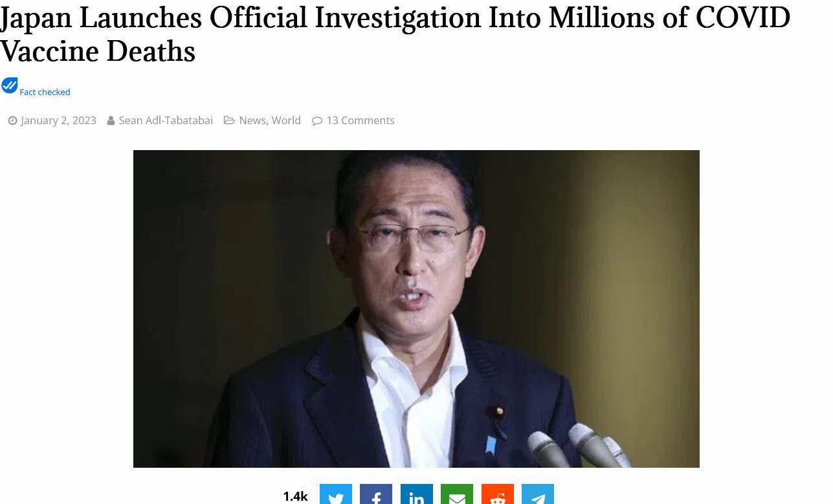Share the article on Telegram
The width and height of the screenshot is (833, 504).
pos(538,494)
